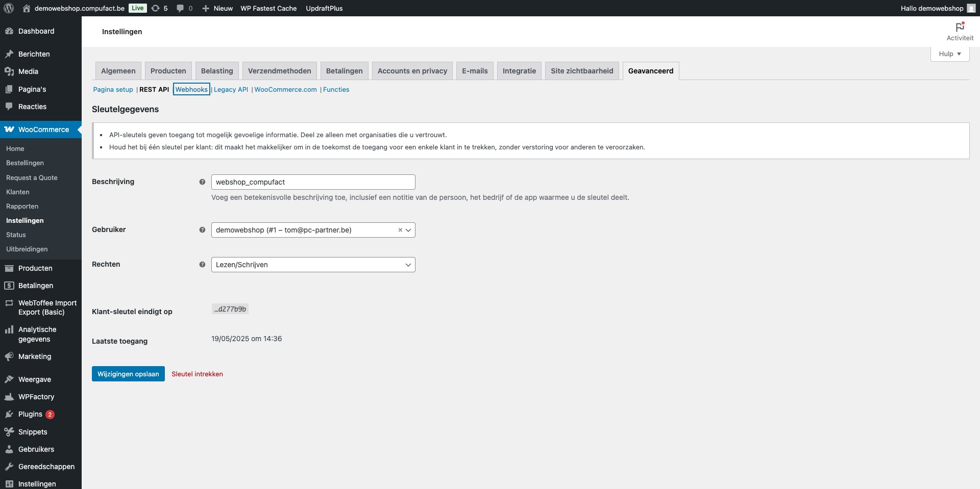Open the Pagina setup subsection link
This screenshot has height=489, width=980.
113,89
